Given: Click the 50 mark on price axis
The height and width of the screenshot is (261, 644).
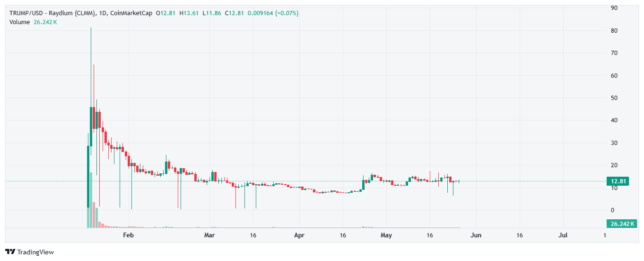Looking at the screenshot, I should (x=615, y=98).
